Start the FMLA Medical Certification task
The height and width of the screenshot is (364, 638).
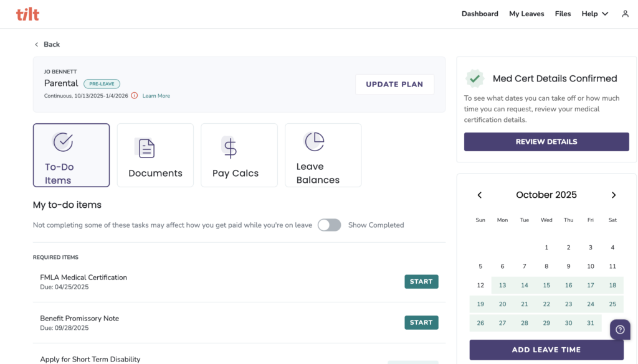(421, 281)
